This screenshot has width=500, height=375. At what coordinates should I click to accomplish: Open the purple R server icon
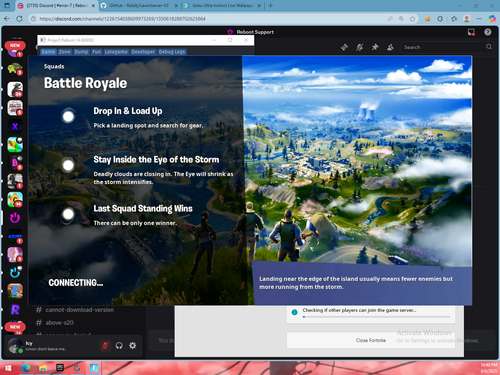click(x=15, y=310)
